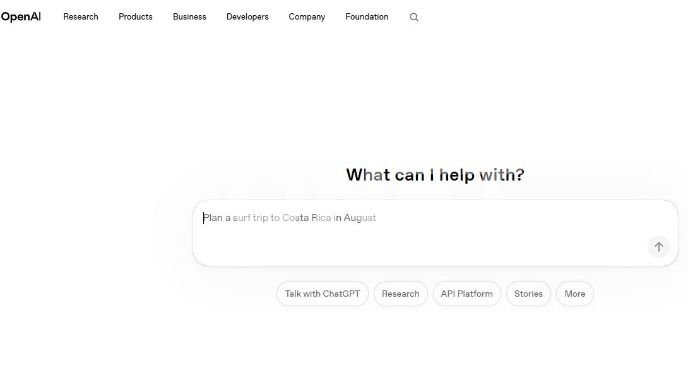Focus the prompt input box
This screenshot has width=688, height=387.
[x=435, y=233]
